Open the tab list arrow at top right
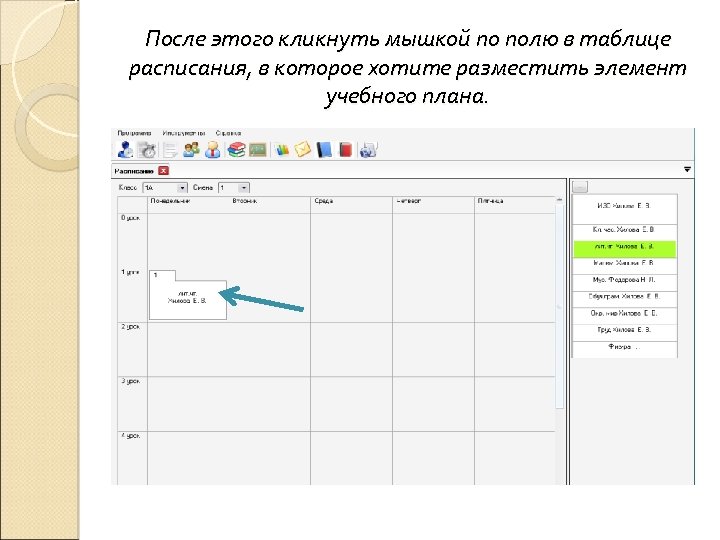Viewport: 720px width, 540px height. coord(687,169)
